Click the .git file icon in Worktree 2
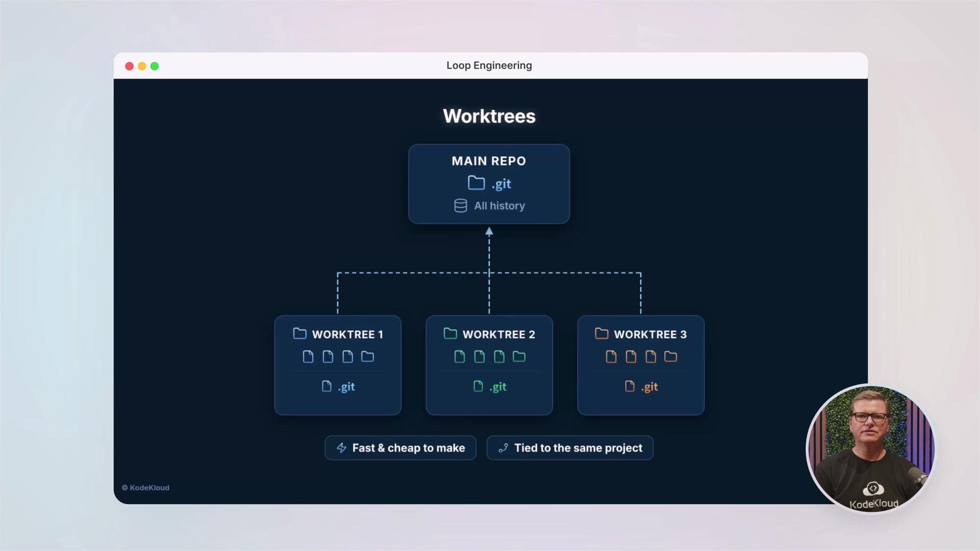Screen dimensions: 980x551 tap(478, 386)
